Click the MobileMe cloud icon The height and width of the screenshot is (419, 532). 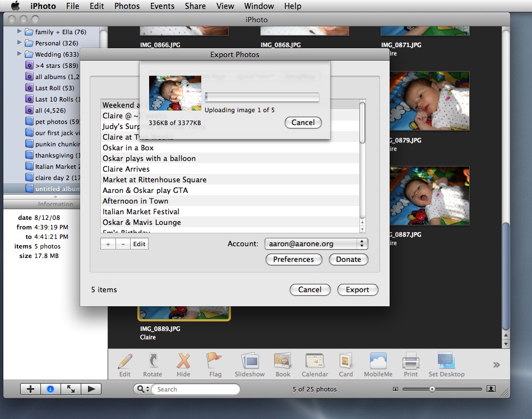378,361
